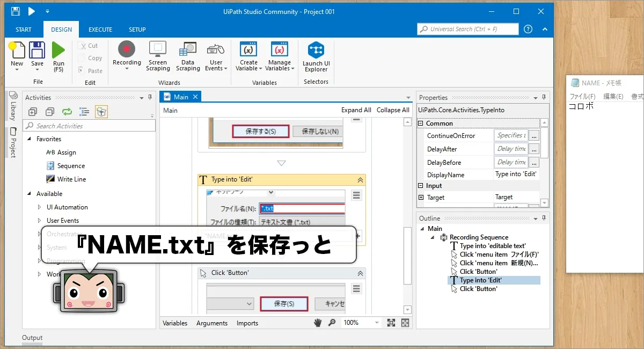The image size is (644, 349).
Task: Collapse the Favorites tree node
Action: point(29,139)
